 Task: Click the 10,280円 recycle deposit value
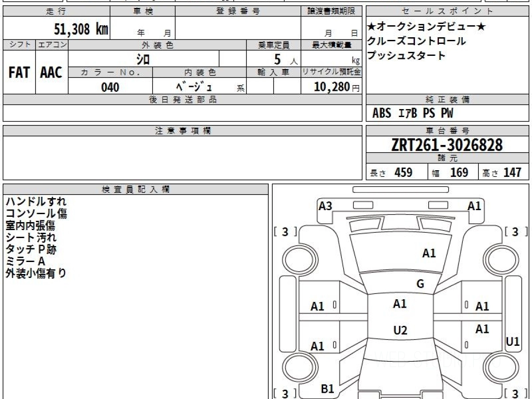[x=337, y=87]
